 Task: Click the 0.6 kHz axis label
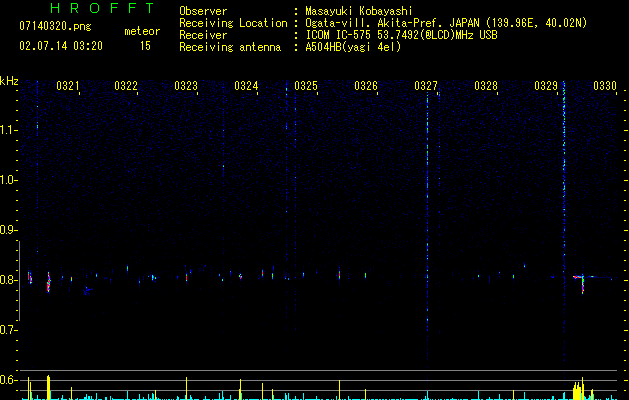tap(8, 380)
